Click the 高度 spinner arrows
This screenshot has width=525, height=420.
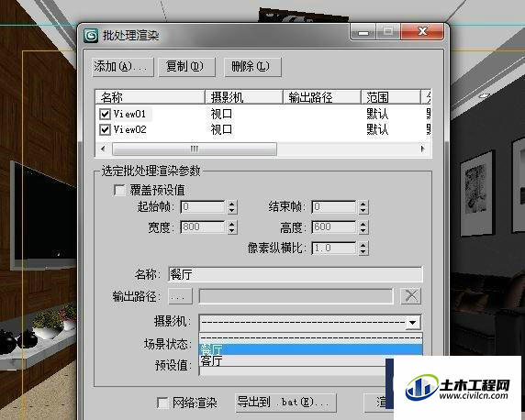click(x=363, y=227)
